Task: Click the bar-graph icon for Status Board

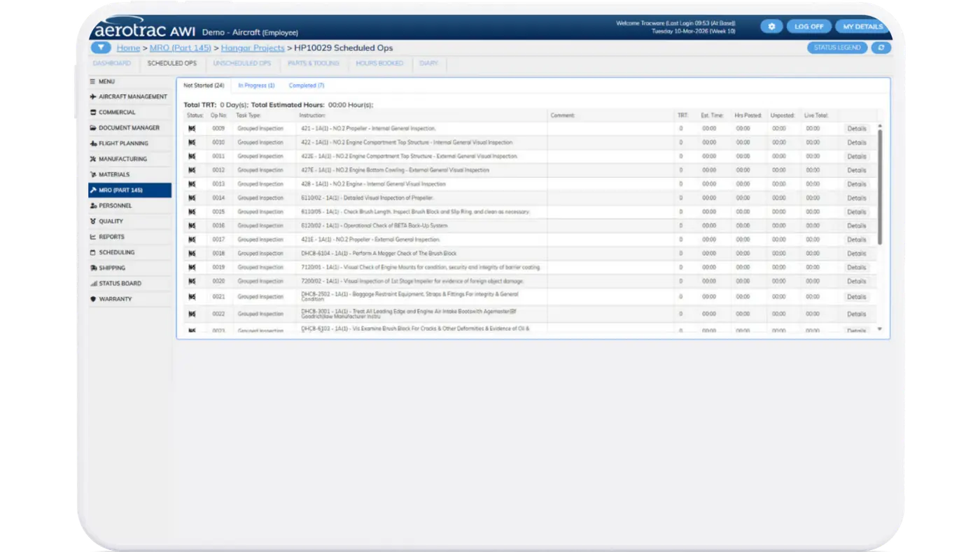Action: click(x=93, y=284)
